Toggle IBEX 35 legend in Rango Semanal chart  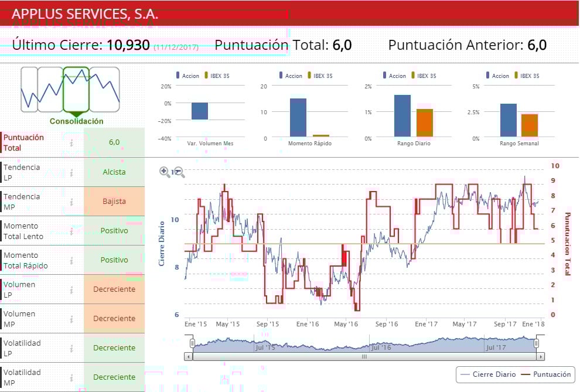pyautogui.click(x=527, y=76)
